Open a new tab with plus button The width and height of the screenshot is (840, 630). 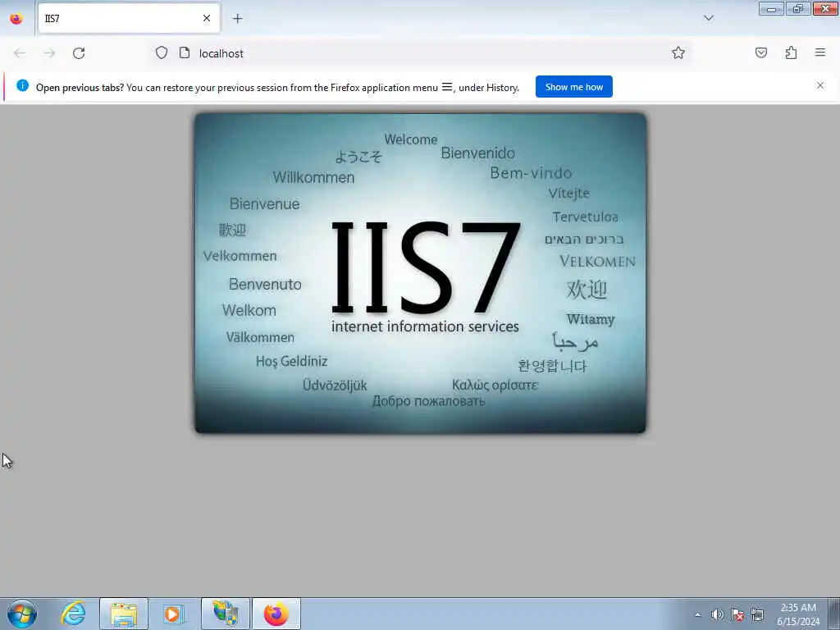tap(237, 18)
